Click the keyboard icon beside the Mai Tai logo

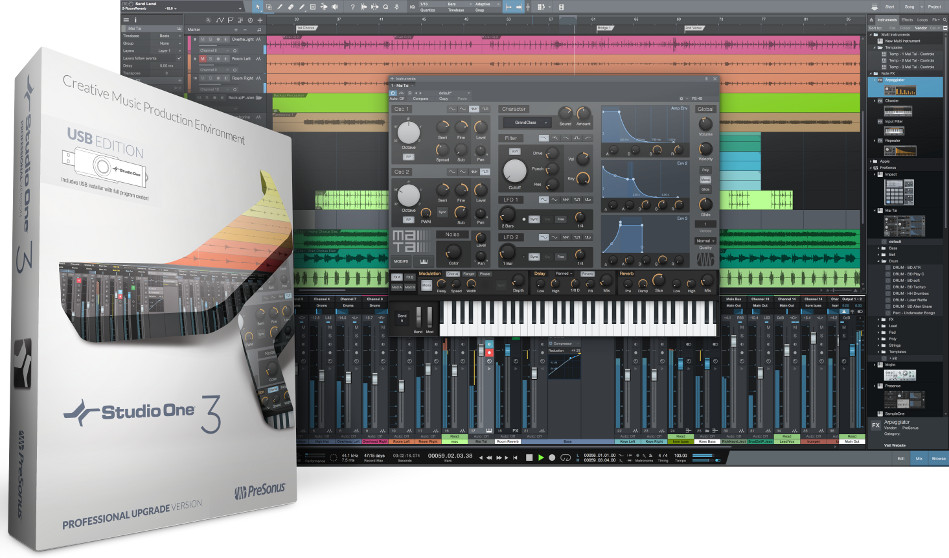[424, 261]
